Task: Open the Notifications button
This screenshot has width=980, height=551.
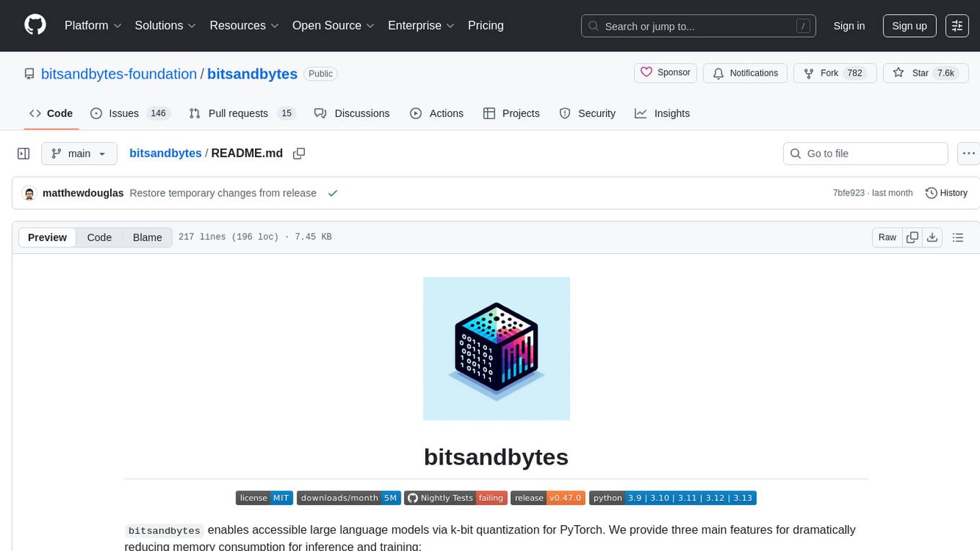Action: 745,73
